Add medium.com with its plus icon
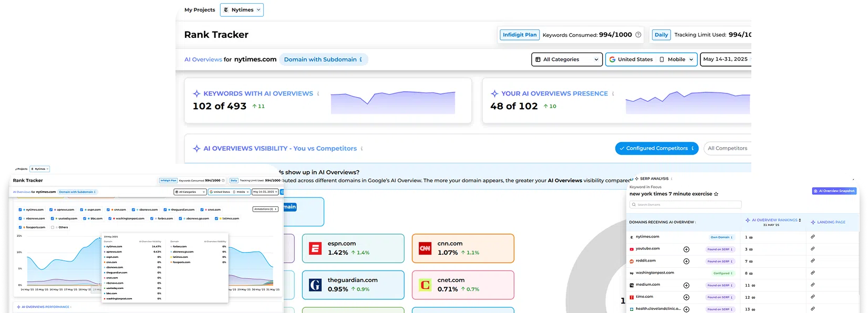Screen dimensions: 868x313 (x=686, y=285)
